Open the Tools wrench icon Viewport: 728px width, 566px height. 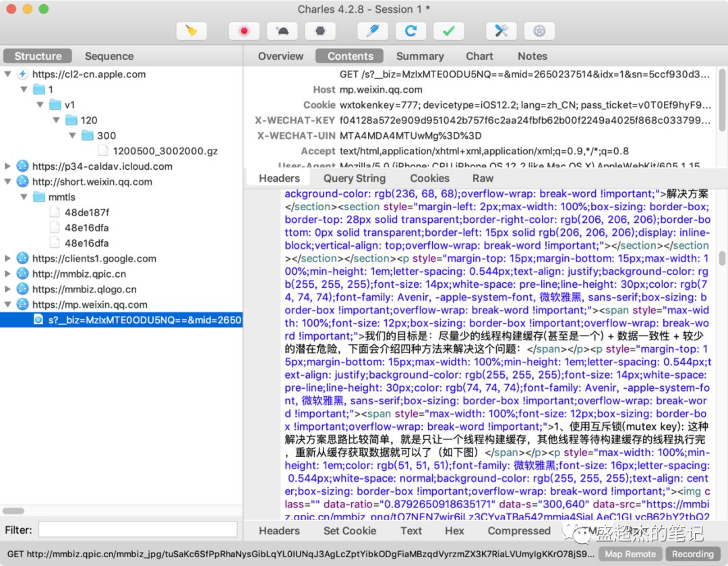pos(501,31)
